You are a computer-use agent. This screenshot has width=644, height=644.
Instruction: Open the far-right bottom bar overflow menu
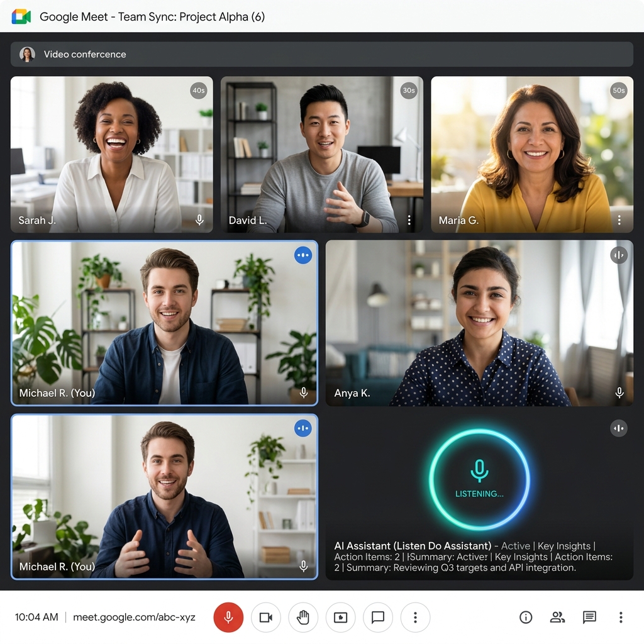pos(621,617)
